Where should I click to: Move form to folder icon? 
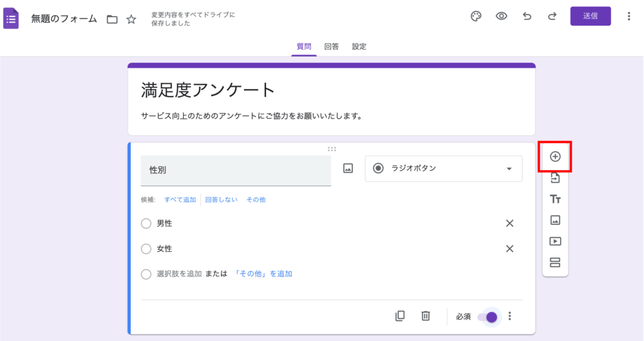[x=112, y=19]
